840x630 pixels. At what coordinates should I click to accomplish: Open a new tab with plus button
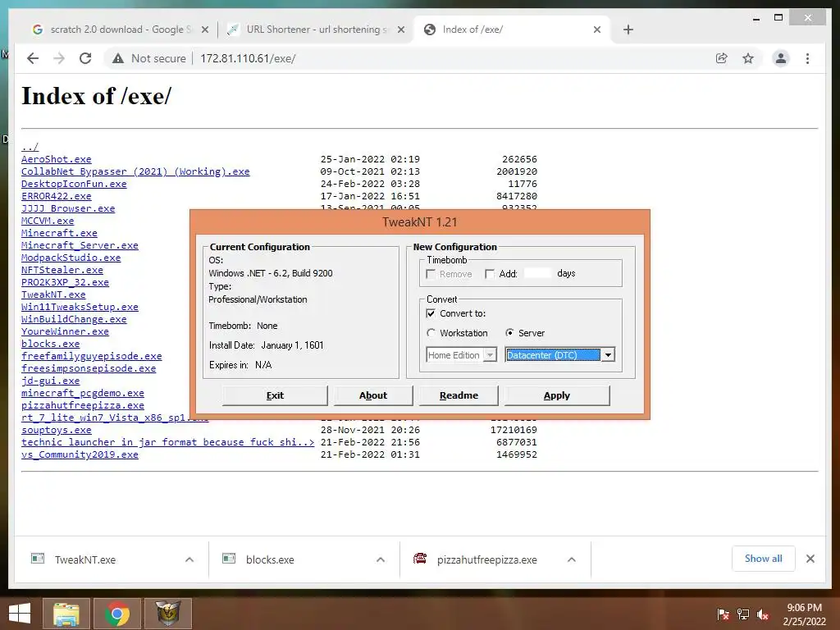point(628,30)
